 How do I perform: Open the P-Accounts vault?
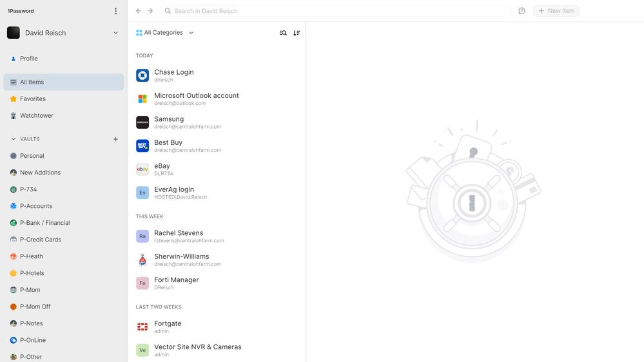(64, 206)
